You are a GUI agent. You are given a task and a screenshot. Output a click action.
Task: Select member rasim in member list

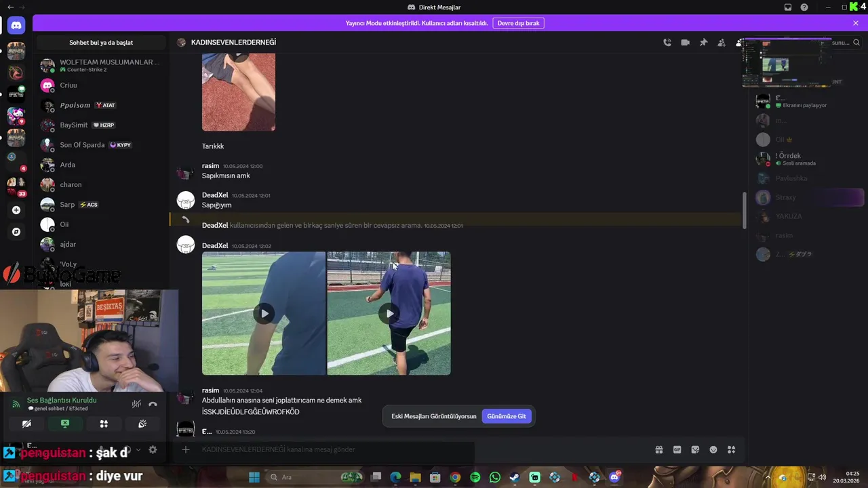[x=810, y=235]
